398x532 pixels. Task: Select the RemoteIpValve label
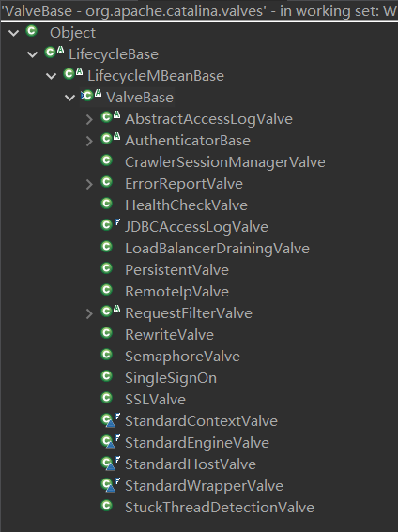[x=176, y=292]
